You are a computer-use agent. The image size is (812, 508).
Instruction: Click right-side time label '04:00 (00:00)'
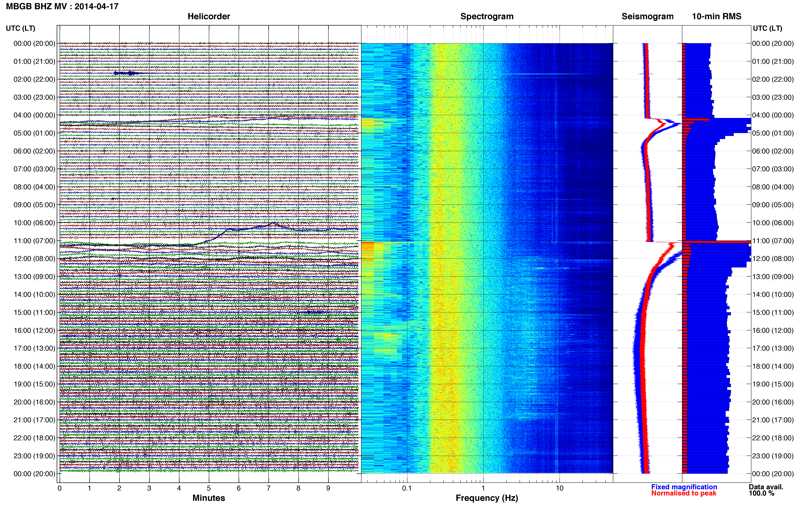pyautogui.click(x=773, y=115)
